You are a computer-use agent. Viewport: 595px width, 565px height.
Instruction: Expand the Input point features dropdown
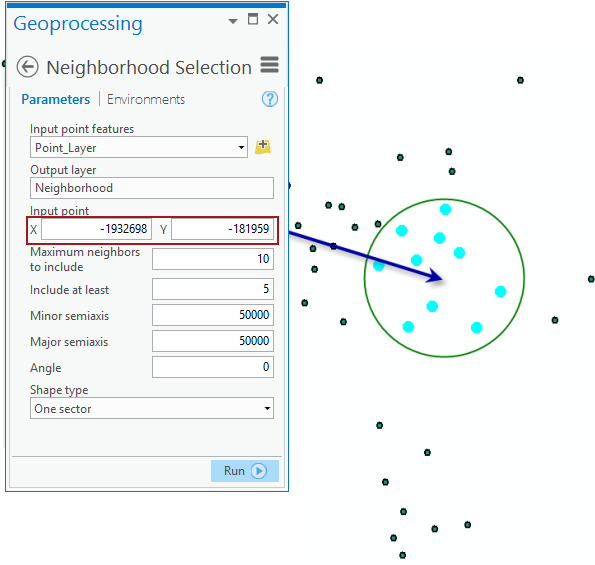(x=241, y=147)
